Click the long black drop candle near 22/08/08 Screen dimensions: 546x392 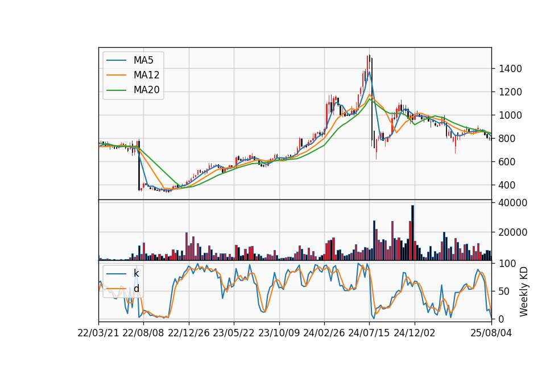(139, 165)
